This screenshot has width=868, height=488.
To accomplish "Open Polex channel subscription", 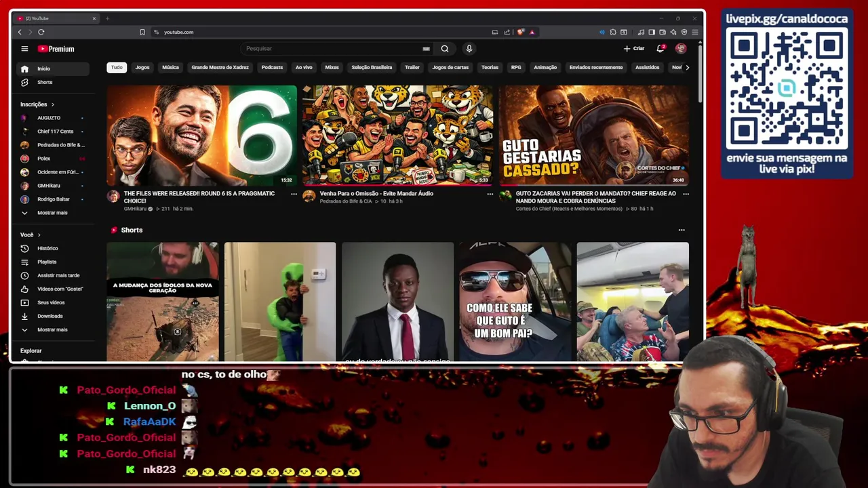I will [53, 159].
